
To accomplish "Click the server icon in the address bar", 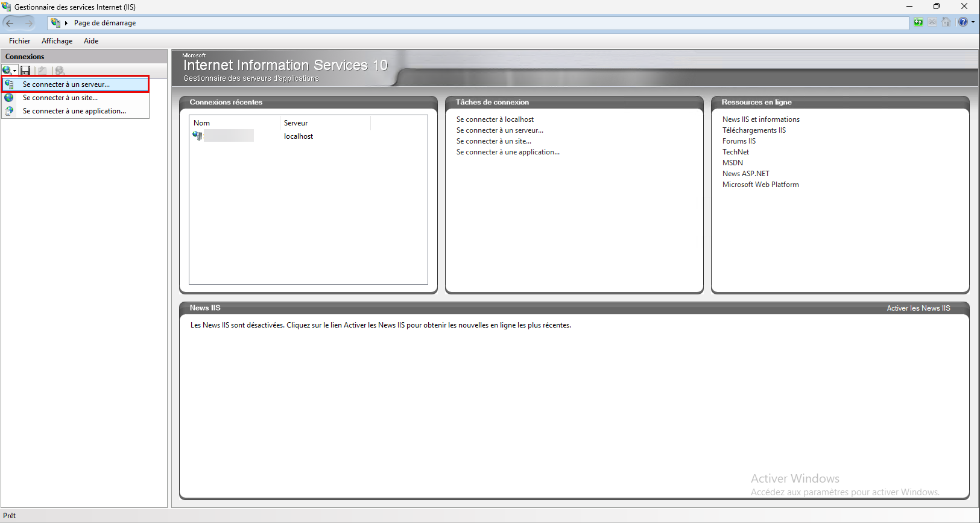I will (55, 23).
